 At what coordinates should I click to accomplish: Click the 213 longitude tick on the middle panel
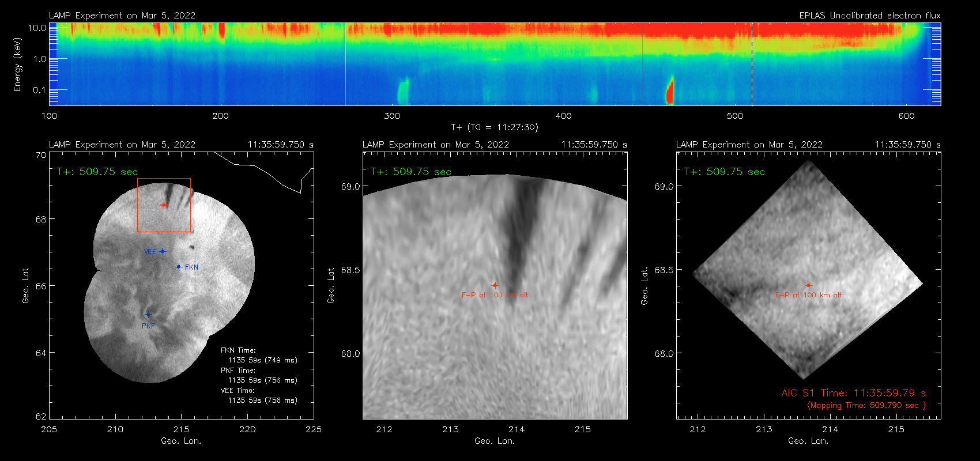click(x=450, y=429)
